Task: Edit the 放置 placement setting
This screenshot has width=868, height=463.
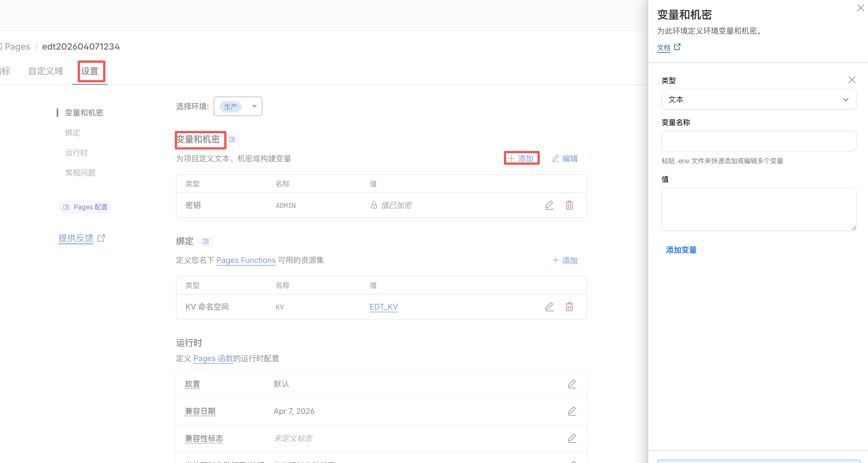Action: click(x=572, y=384)
